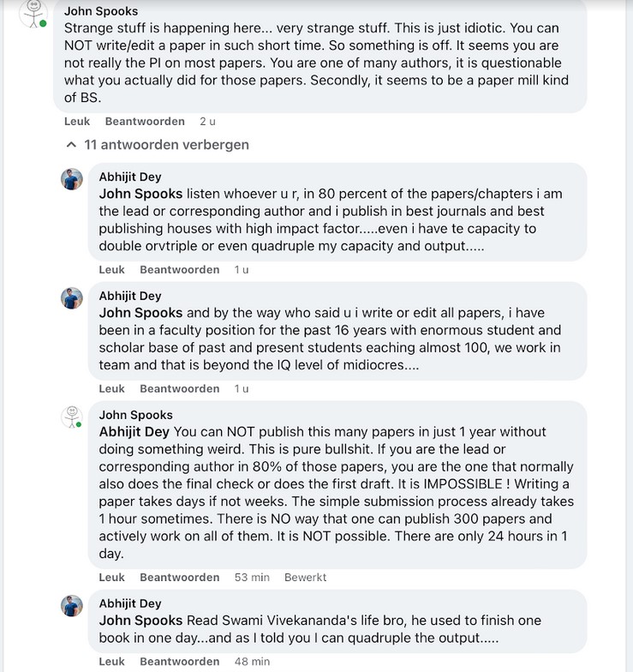Click Abhijit Dey's avatar on second reply
The image size is (633, 672).
pyautogui.click(x=72, y=298)
